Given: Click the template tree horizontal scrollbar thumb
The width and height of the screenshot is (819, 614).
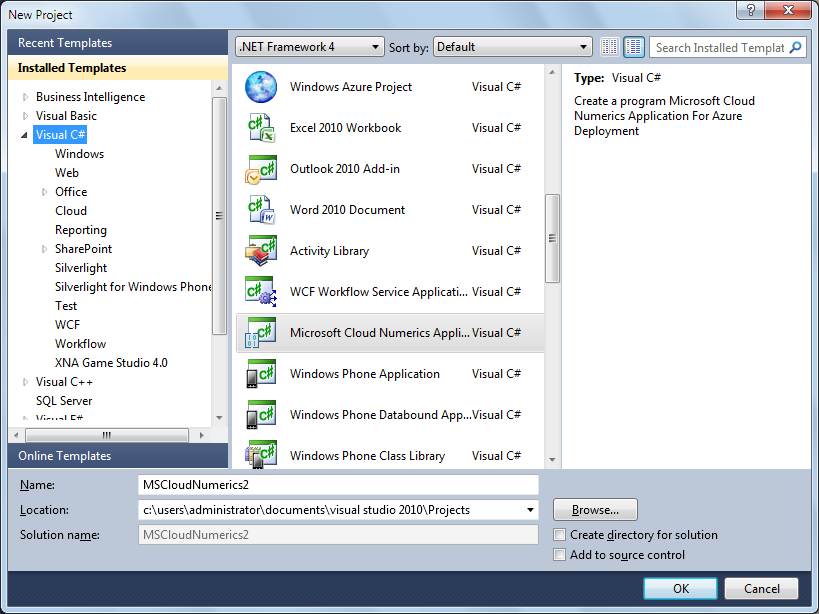Looking at the screenshot, I should pos(107,435).
